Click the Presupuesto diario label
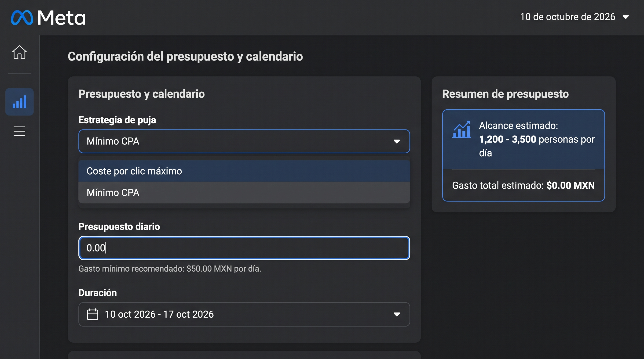Screen dimensions: 644x359 pos(119,226)
